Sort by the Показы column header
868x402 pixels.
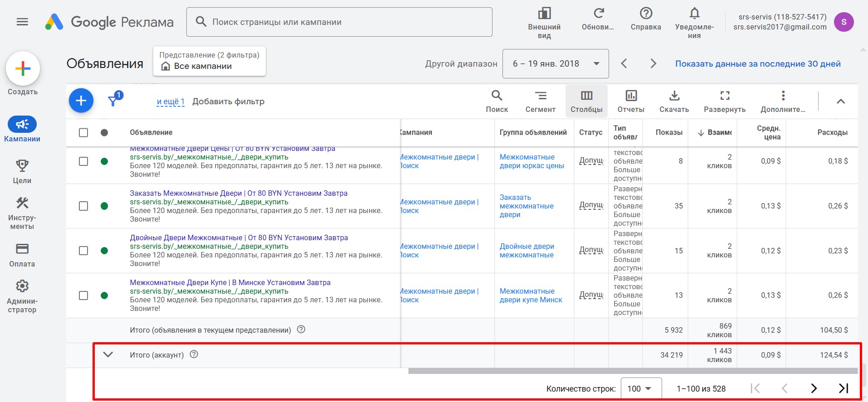(669, 132)
